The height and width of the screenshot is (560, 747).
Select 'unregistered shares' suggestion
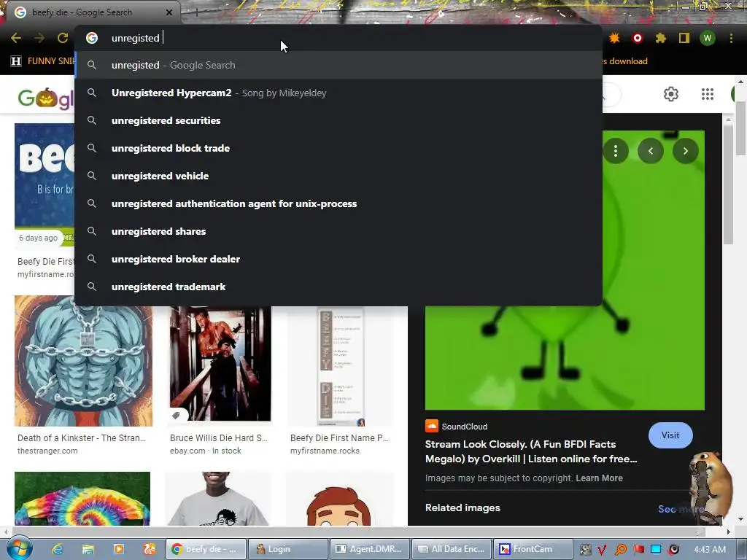click(x=338, y=231)
